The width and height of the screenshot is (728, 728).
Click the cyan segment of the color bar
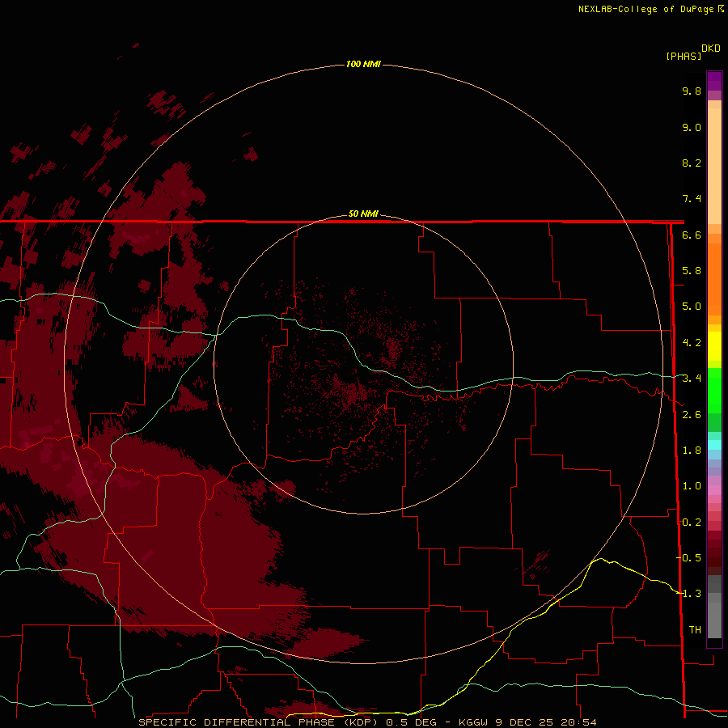tap(714, 445)
